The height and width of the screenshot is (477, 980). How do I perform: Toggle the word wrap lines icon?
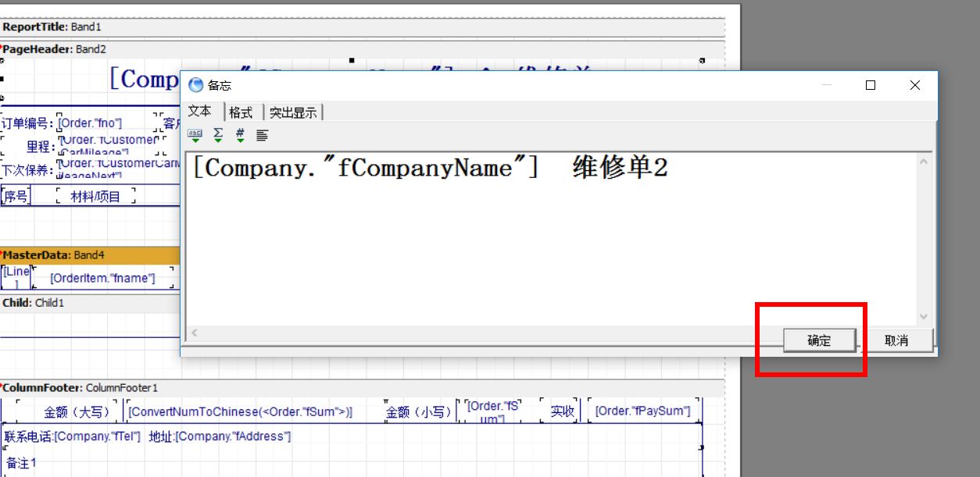(263, 135)
